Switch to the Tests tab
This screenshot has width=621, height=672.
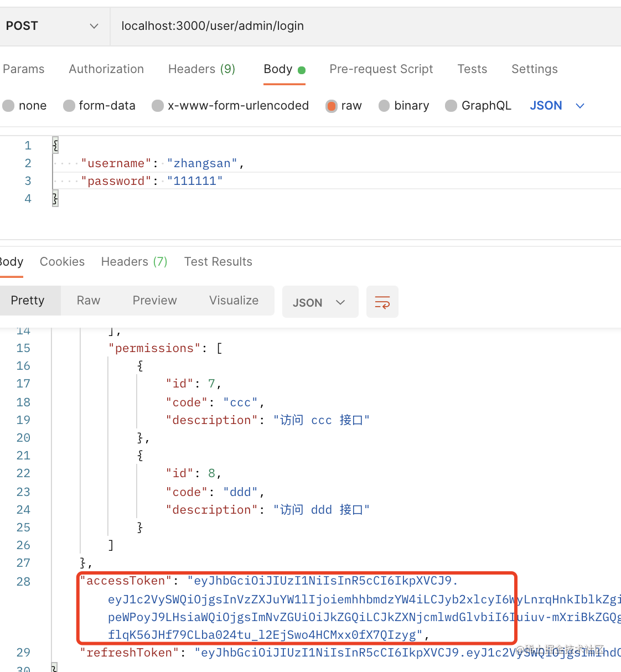pos(472,69)
